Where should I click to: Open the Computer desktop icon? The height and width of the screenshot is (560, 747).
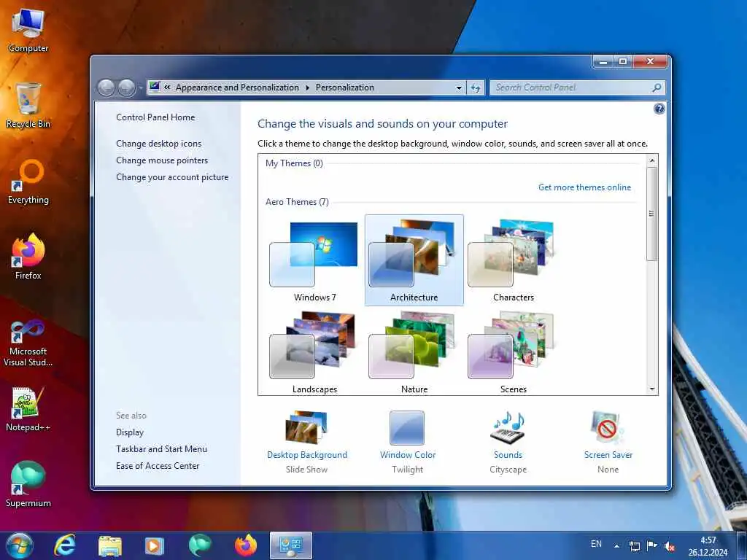[x=28, y=31]
